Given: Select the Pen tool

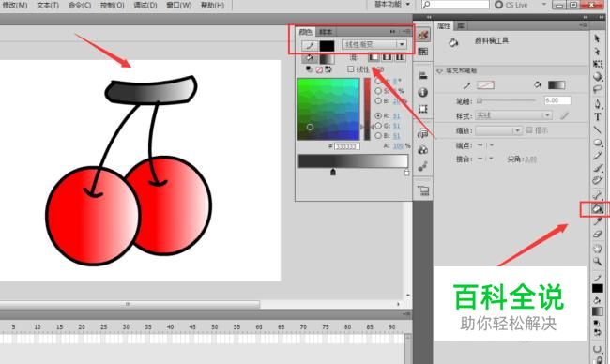Looking at the screenshot, I should (598, 104).
